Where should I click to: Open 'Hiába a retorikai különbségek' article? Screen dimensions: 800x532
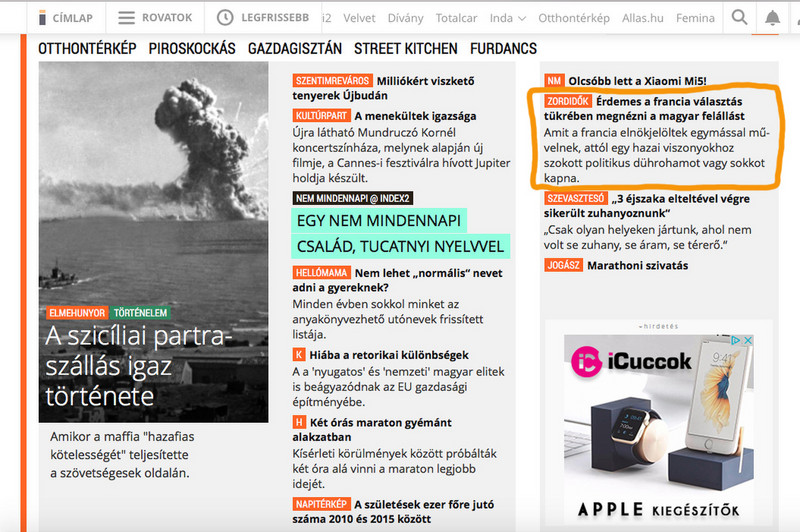coord(389,355)
